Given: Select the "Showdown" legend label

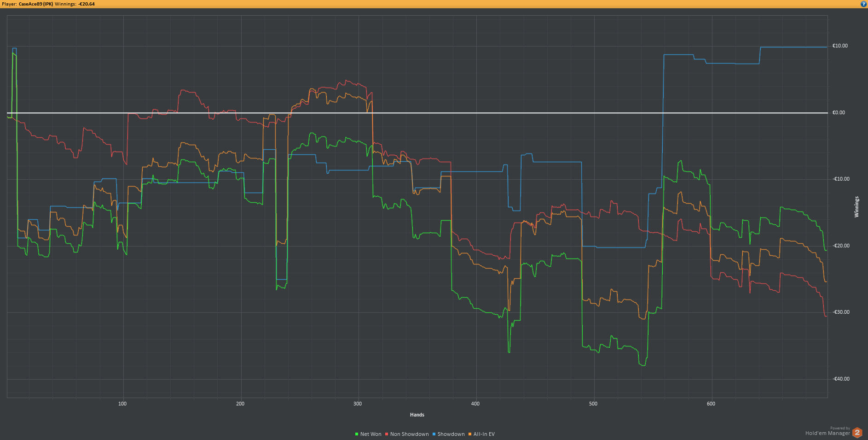Looking at the screenshot, I should click(x=451, y=434).
